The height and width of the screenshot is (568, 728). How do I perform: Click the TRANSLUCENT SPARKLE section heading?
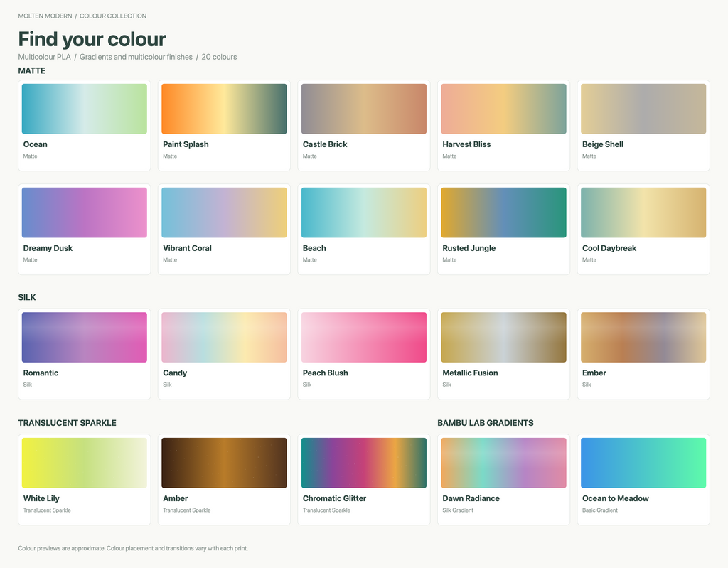pyautogui.click(x=68, y=423)
